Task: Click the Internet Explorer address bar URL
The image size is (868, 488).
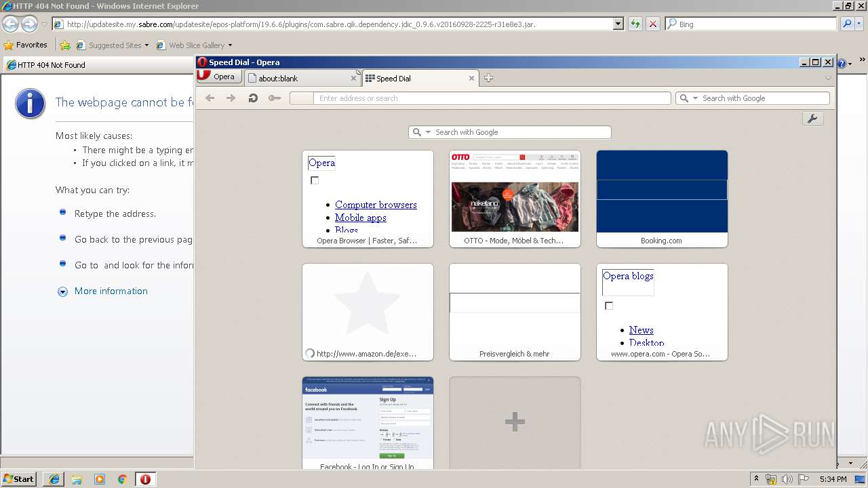Action: [x=301, y=24]
